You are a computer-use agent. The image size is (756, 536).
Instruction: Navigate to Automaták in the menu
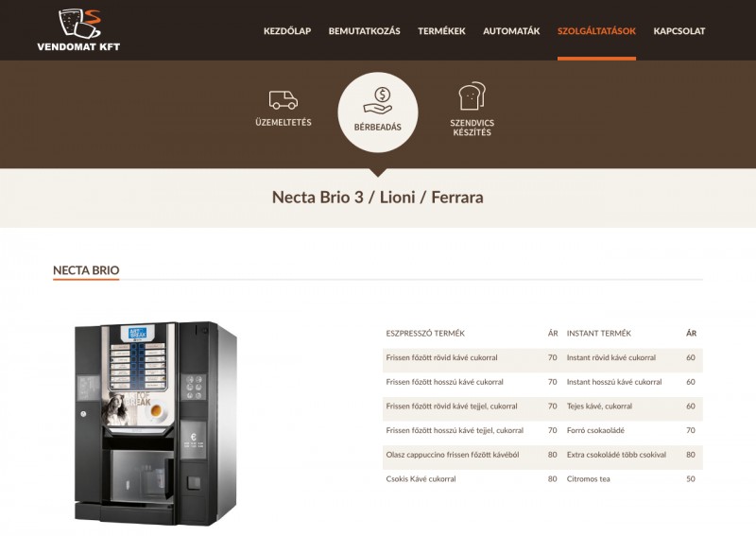click(511, 31)
